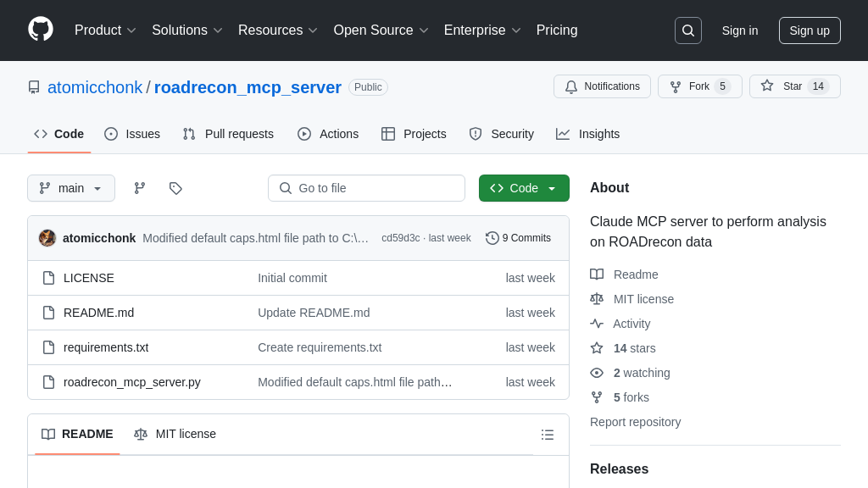The height and width of the screenshot is (488, 868).
Task: Open README outline list icon
Action: click(x=548, y=435)
